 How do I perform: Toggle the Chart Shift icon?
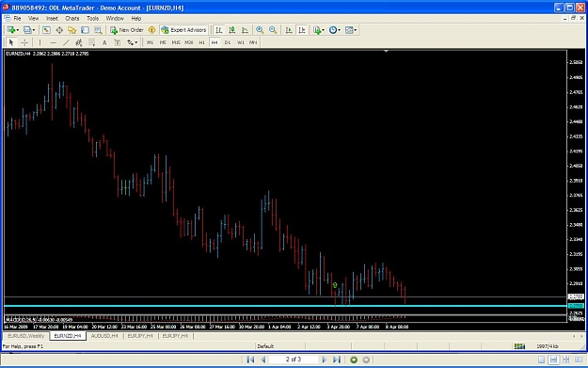point(301,30)
